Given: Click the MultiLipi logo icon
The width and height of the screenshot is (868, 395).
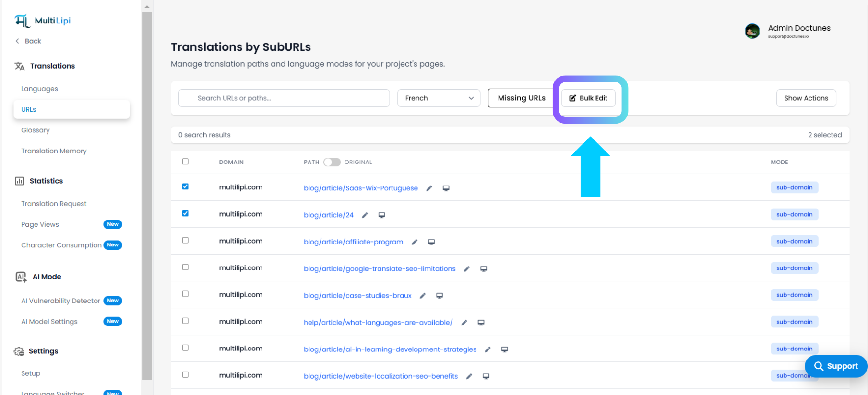Looking at the screenshot, I should coord(22,21).
